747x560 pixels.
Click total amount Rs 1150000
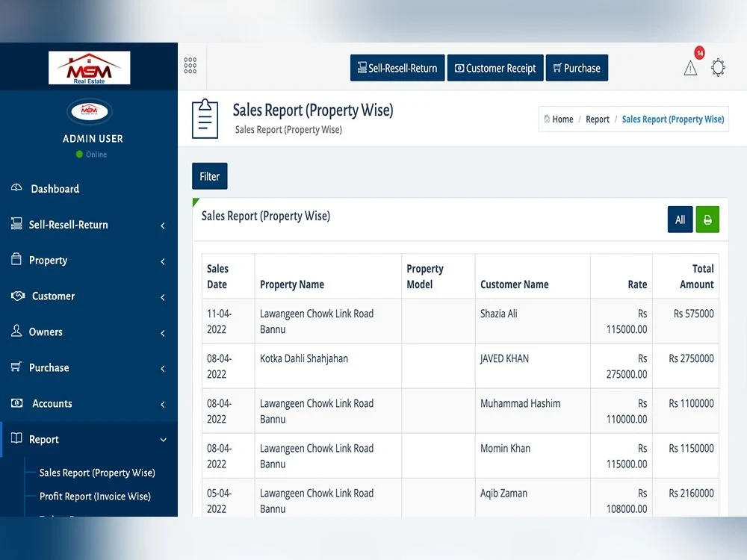pyautogui.click(x=691, y=448)
